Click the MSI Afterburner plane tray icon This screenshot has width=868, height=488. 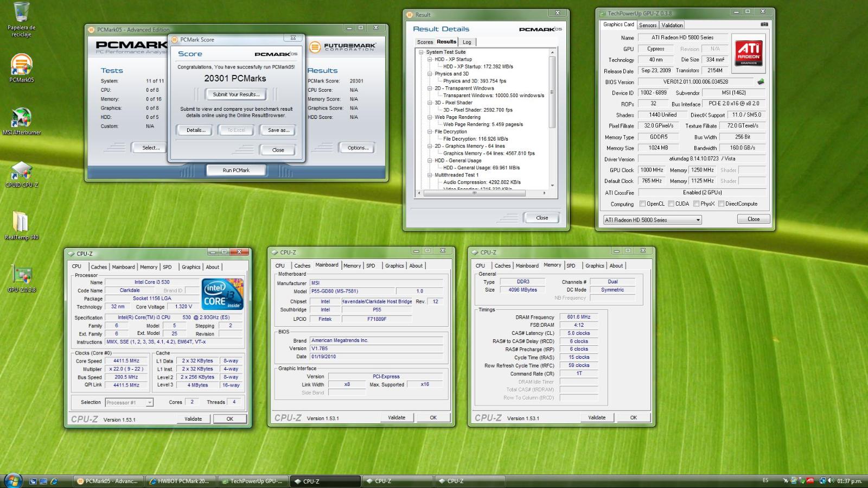tap(786, 480)
